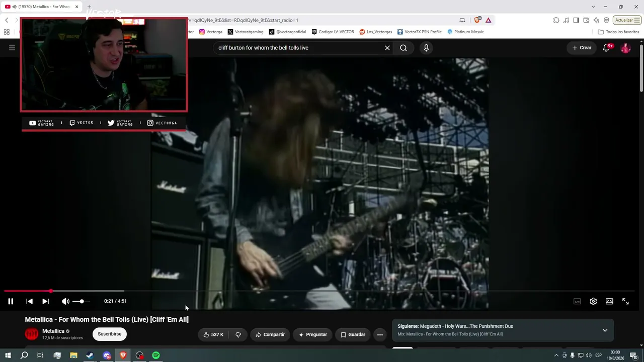Open Windows taskbar search
Screen dimensions: 644x362
(24, 355)
